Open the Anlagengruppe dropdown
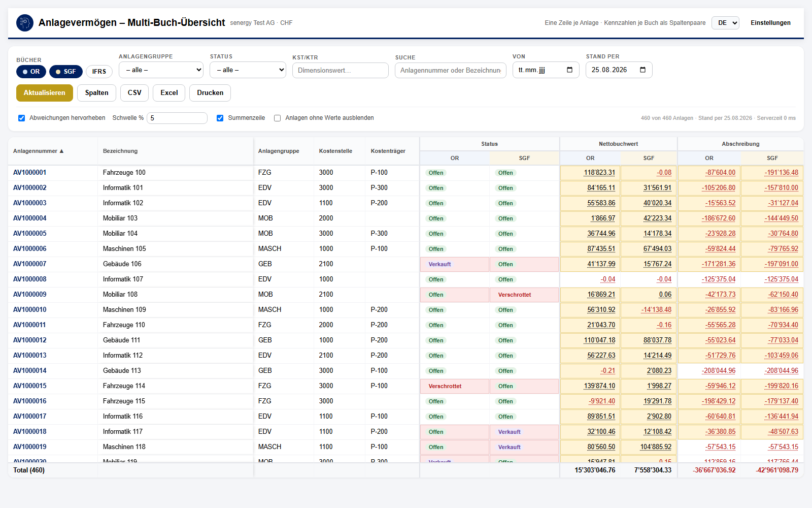 161,70
